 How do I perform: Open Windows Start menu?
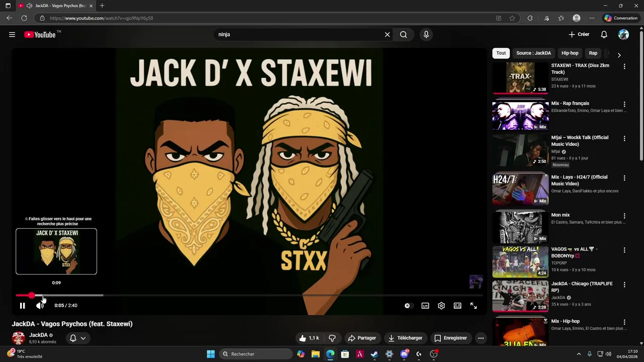click(211, 354)
